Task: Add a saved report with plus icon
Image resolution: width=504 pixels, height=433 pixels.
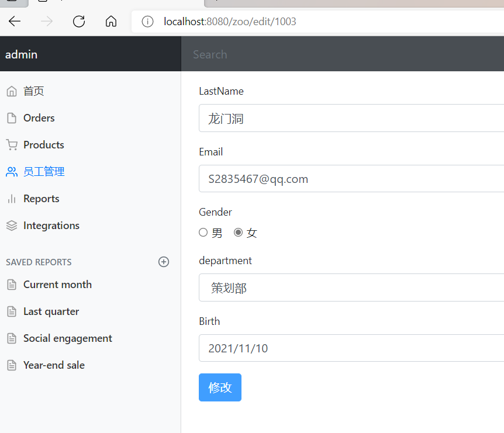Action: point(164,262)
